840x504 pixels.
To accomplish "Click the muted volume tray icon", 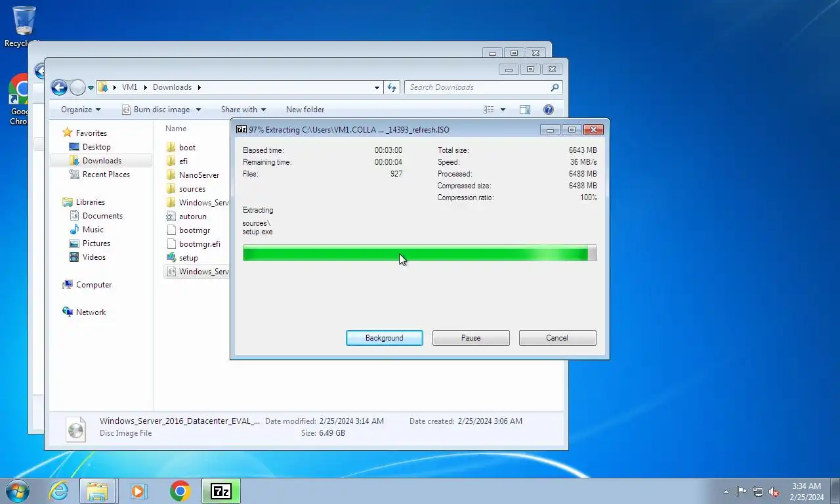I will [x=774, y=492].
